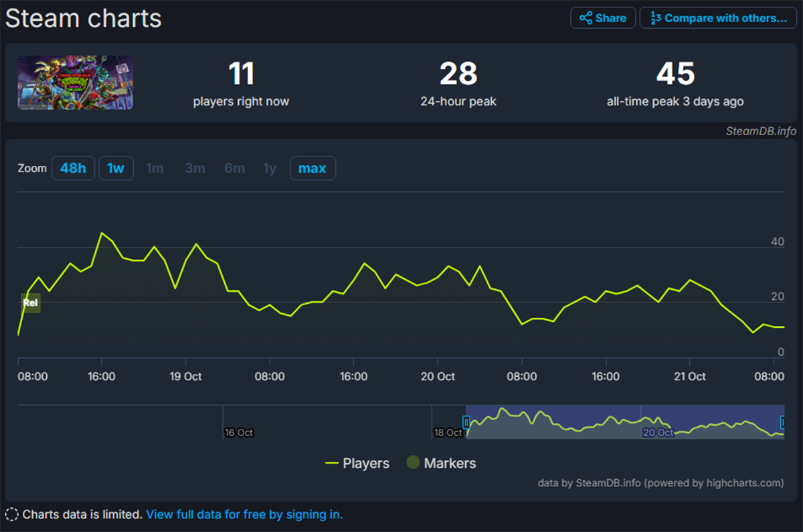Select the max zoom range

click(x=312, y=168)
